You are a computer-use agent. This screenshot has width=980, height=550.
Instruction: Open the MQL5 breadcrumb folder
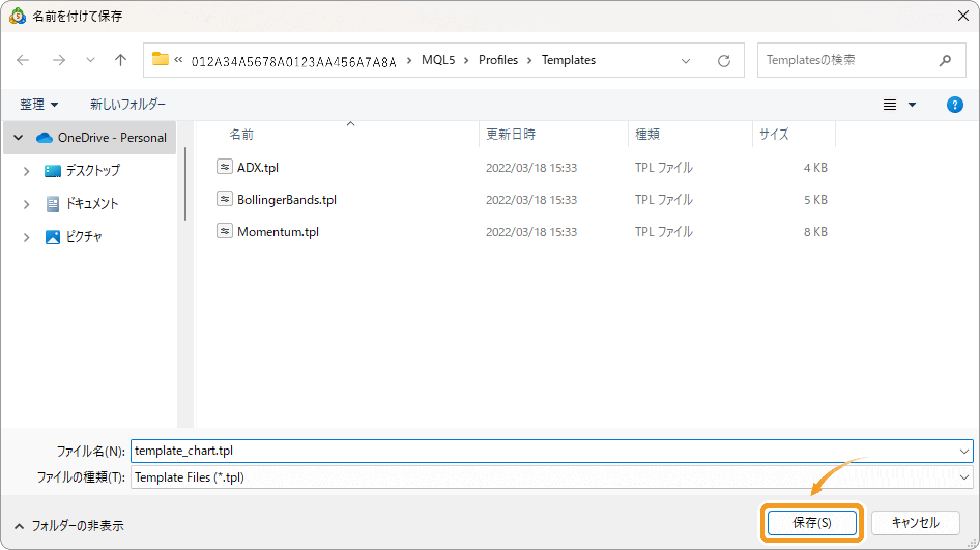[438, 60]
